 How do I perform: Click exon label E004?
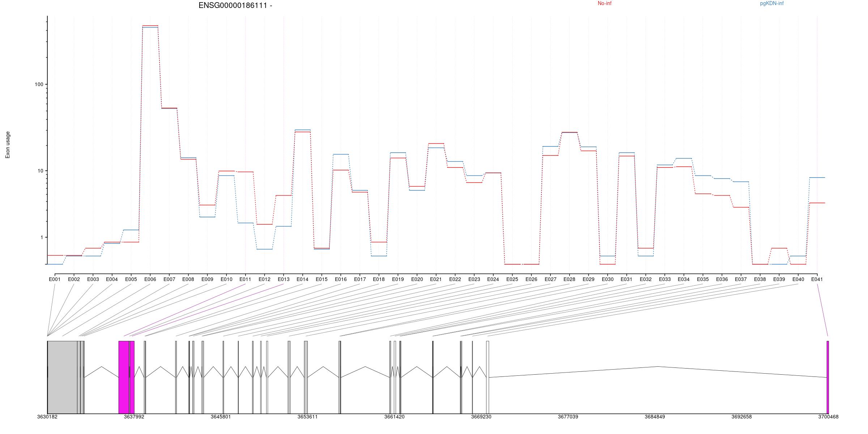coord(112,279)
